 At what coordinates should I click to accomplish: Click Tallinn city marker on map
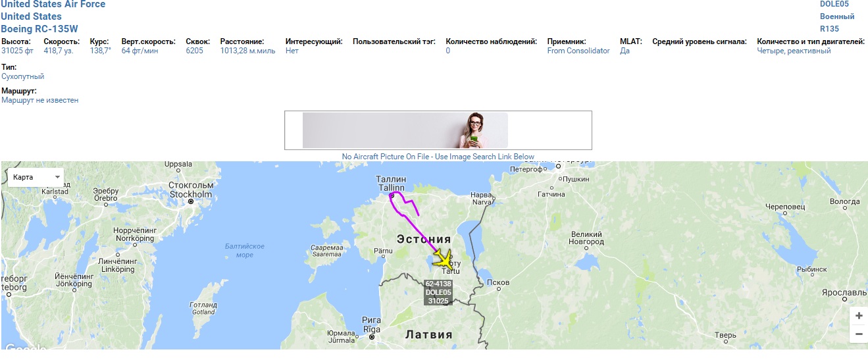click(392, 195)
